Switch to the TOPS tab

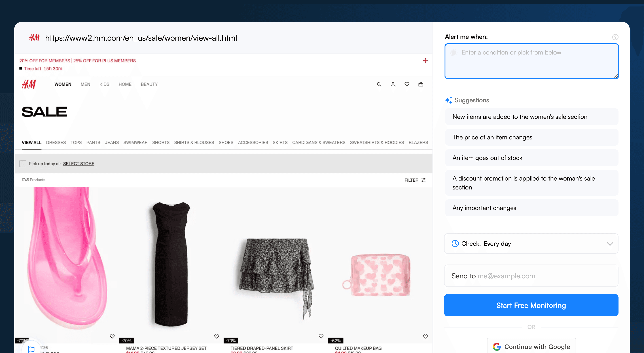[76, 143]
